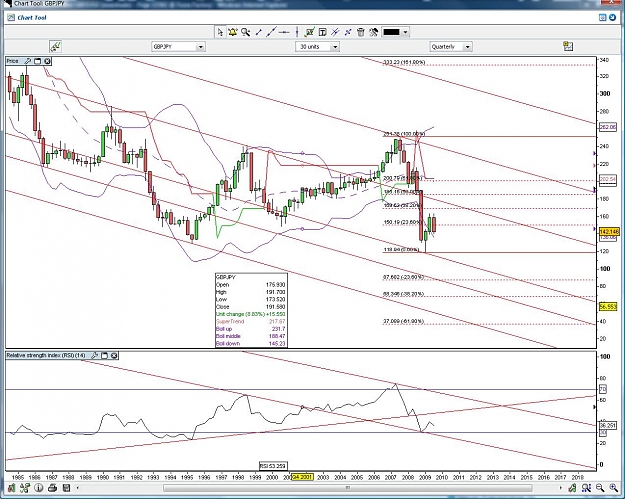625x499 pixels.
Task: Click the Chart Tool title label
Action: 32,18
